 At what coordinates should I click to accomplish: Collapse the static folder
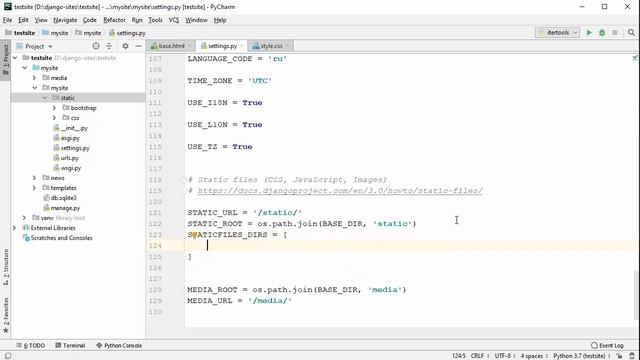point(44,98)
